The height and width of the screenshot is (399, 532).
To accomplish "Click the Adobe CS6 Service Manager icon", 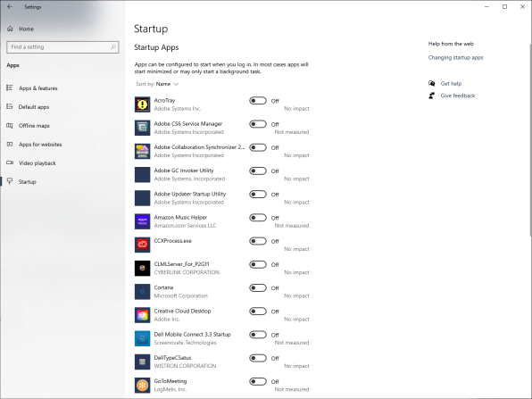I will point(142,128).
